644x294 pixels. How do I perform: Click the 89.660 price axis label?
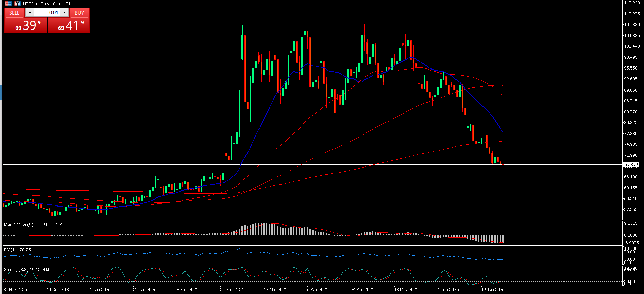[631, 90]
